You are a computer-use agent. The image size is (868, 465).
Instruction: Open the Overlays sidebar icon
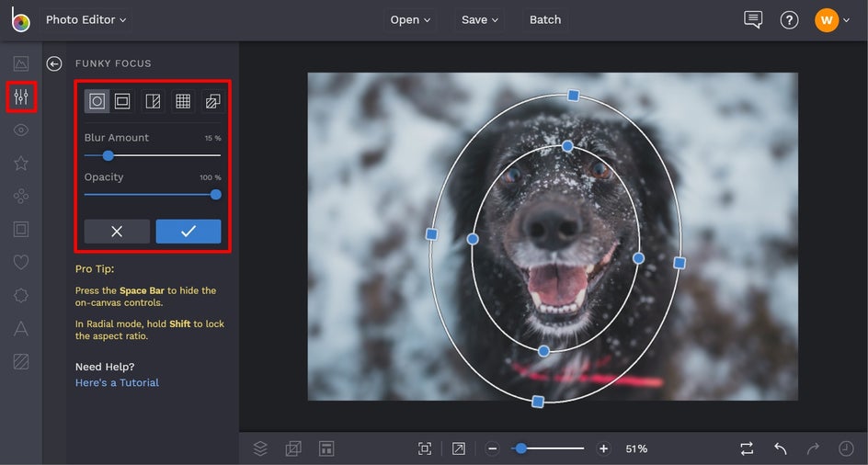tap(21, 295)
